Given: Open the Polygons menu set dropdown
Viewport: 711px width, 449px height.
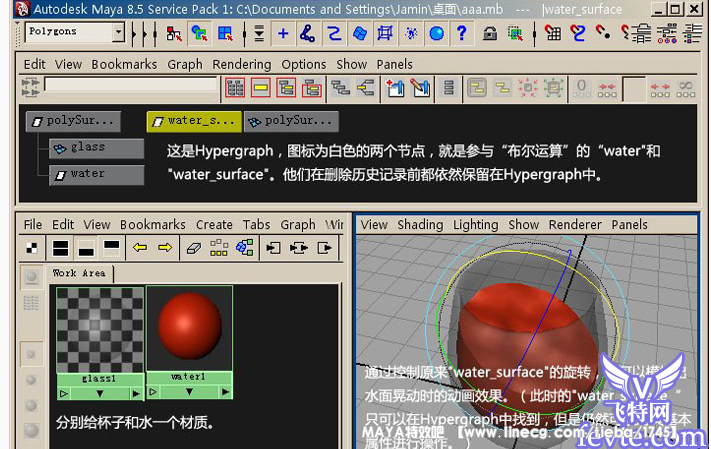Looking at the screenshot, I should click(119, 32).
